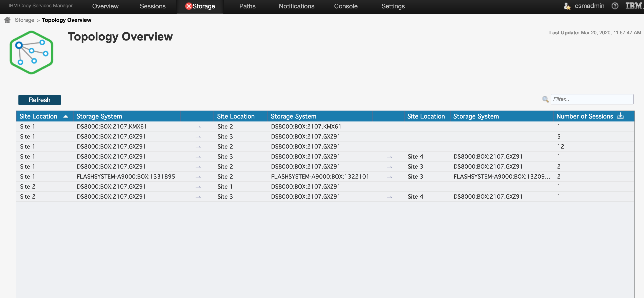
Task: Click the session count 5 cell
Action: click(x=559, y=136)
